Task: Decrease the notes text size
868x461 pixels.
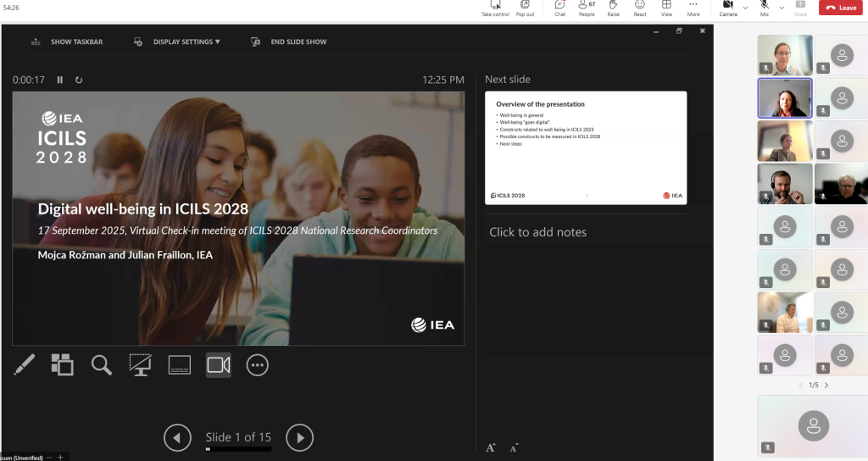Action: tap(514, 447)
